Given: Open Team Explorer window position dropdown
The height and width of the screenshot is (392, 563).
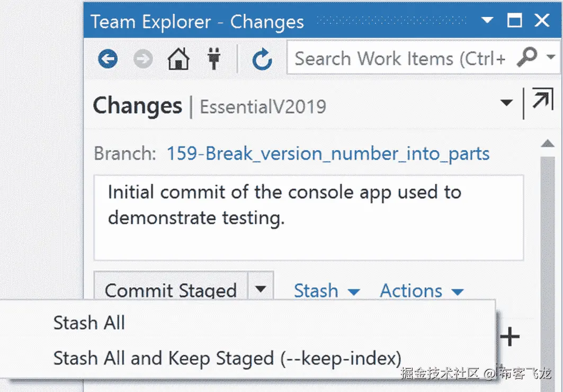Looking at the screenshot, I should click(x=487, y=21).
